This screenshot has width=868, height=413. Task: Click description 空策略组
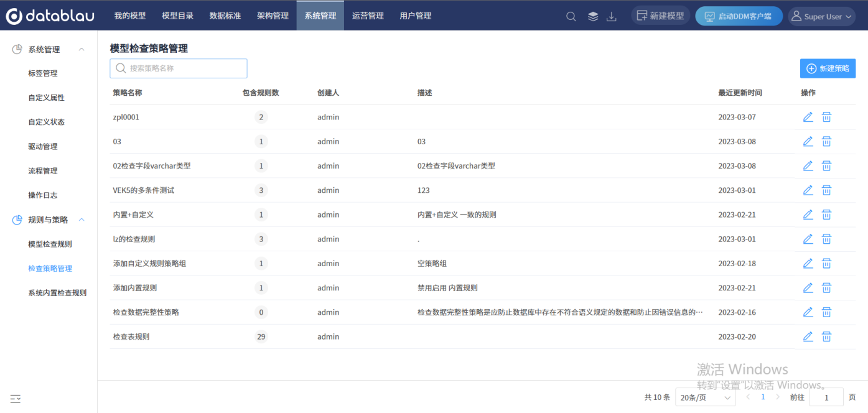coord(432,263)
